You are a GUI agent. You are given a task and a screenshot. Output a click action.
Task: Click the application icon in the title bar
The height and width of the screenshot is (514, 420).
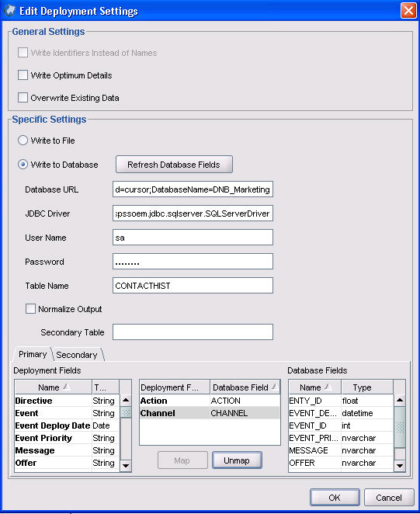[x=9, y=11]
